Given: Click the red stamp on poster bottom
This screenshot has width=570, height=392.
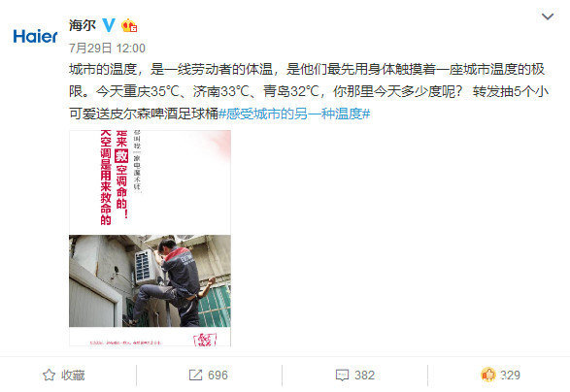Looking at the screenshot, I should pos(206,340).
